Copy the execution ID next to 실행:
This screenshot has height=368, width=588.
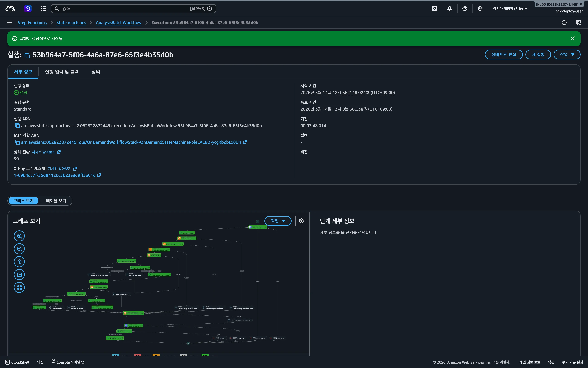click(x=27, y=55)
